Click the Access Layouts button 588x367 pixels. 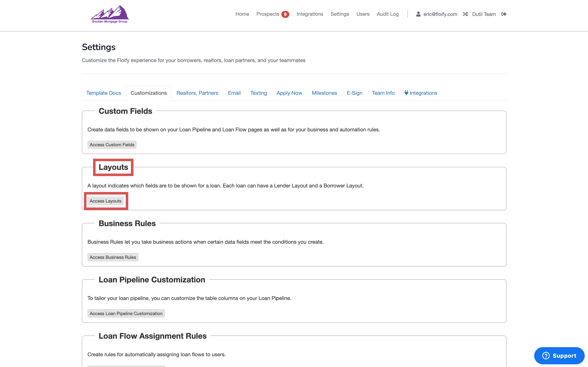click(x=105, y=201)
